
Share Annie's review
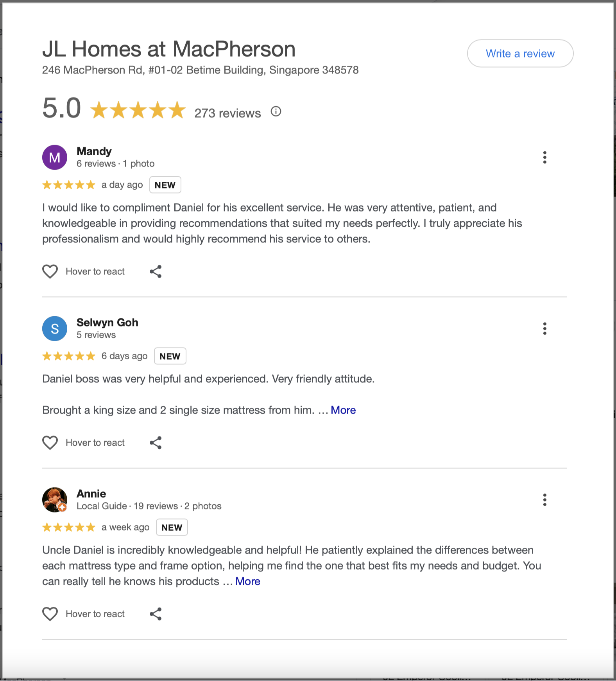point(156,614)
